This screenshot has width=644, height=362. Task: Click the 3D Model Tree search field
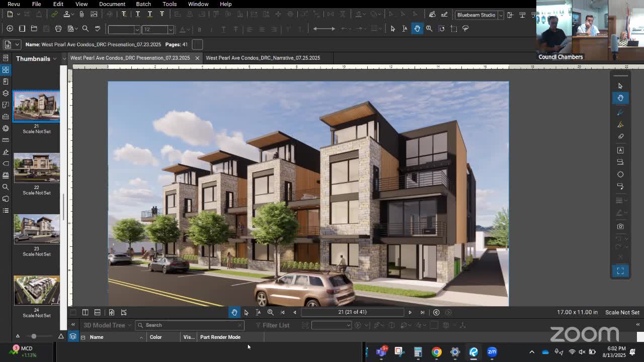click(x=190, y=325)
